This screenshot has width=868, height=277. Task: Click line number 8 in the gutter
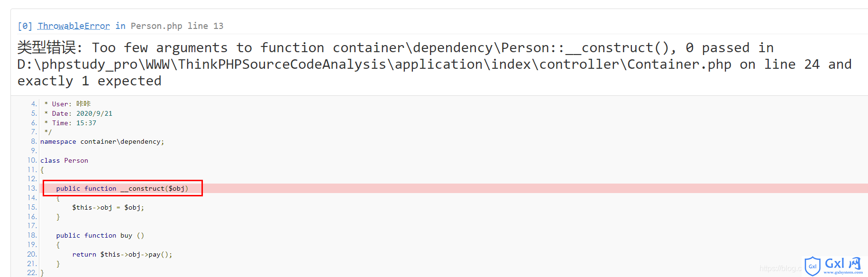34,141
